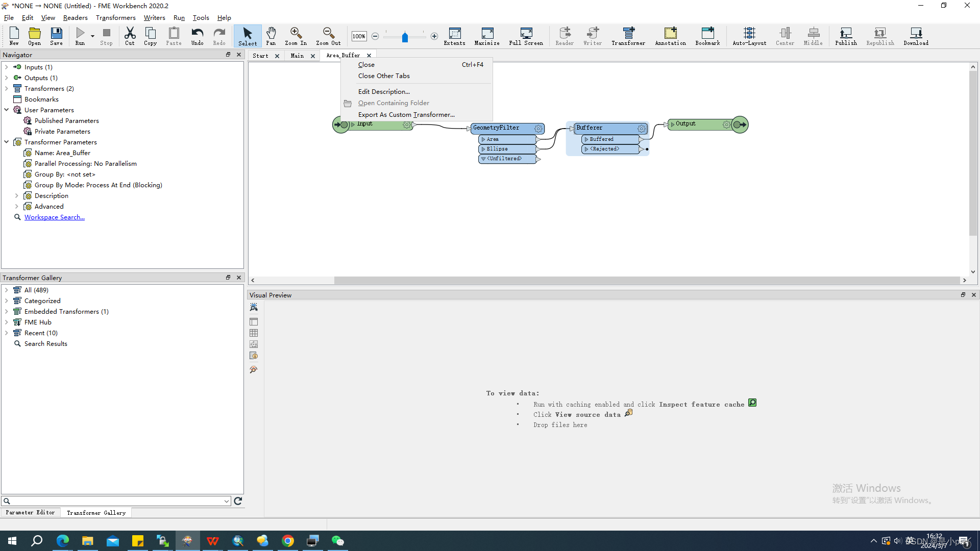Choose Export As Custom Transformer menu item
The width and height of the screenshot is (980, 551).
[406, 115]
